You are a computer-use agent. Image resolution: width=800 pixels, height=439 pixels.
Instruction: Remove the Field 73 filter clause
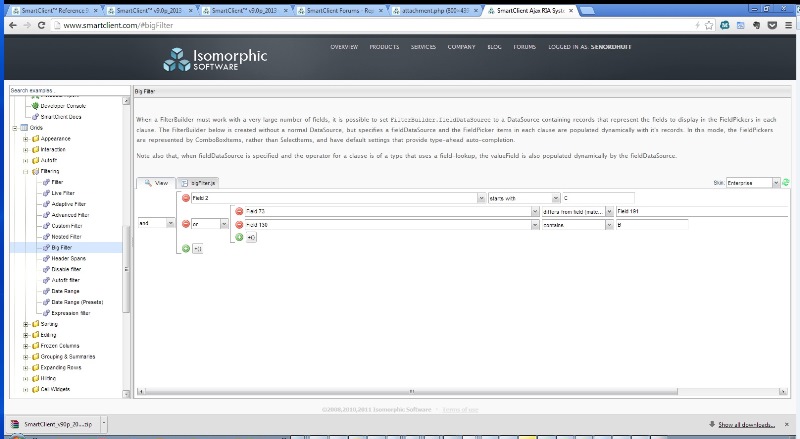tap(239, 211)
